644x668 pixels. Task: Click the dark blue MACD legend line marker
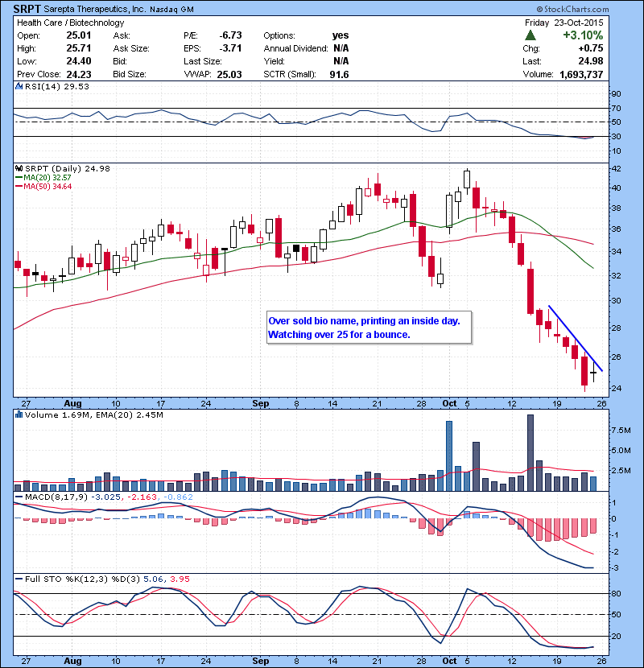(x=19, y=497)
